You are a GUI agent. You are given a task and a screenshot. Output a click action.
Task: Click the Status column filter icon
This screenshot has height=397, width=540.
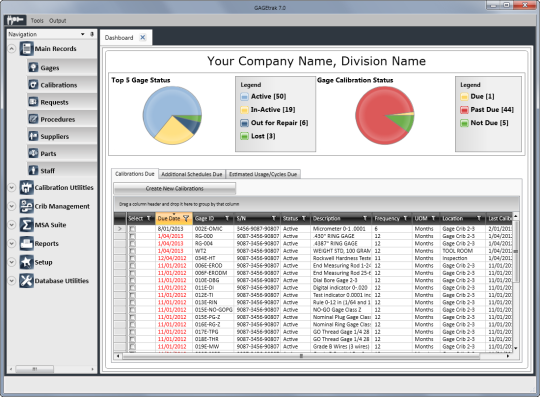tap(304, 218)
